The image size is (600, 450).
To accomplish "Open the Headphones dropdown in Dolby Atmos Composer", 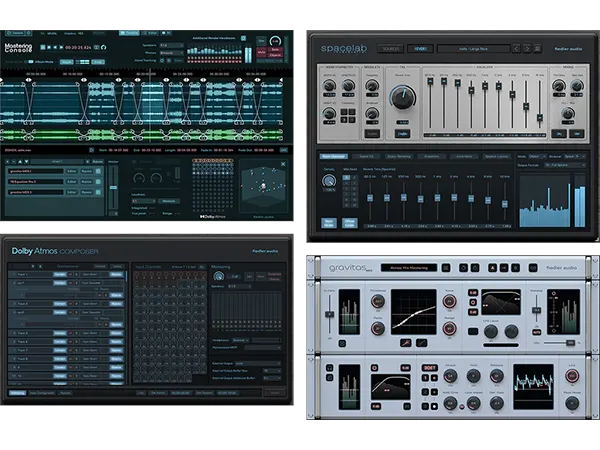I will point(241,340).
